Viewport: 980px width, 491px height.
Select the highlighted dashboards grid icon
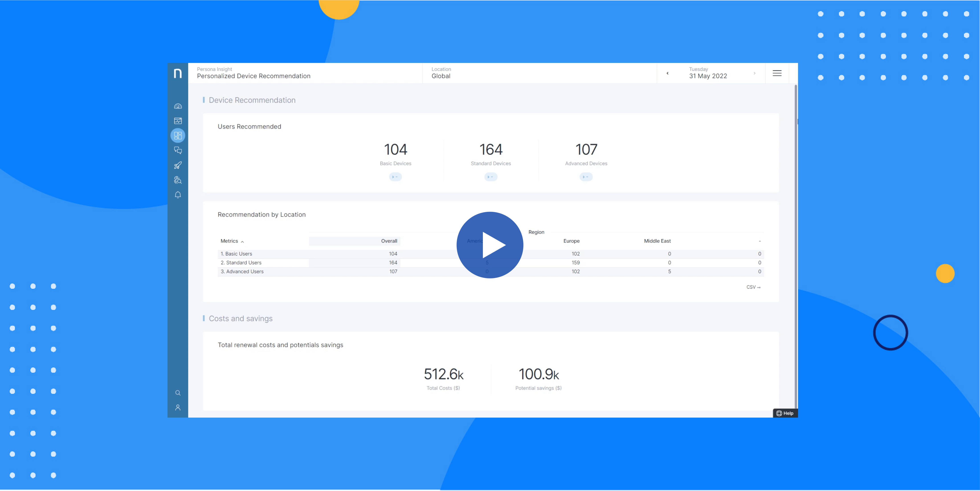178,135
